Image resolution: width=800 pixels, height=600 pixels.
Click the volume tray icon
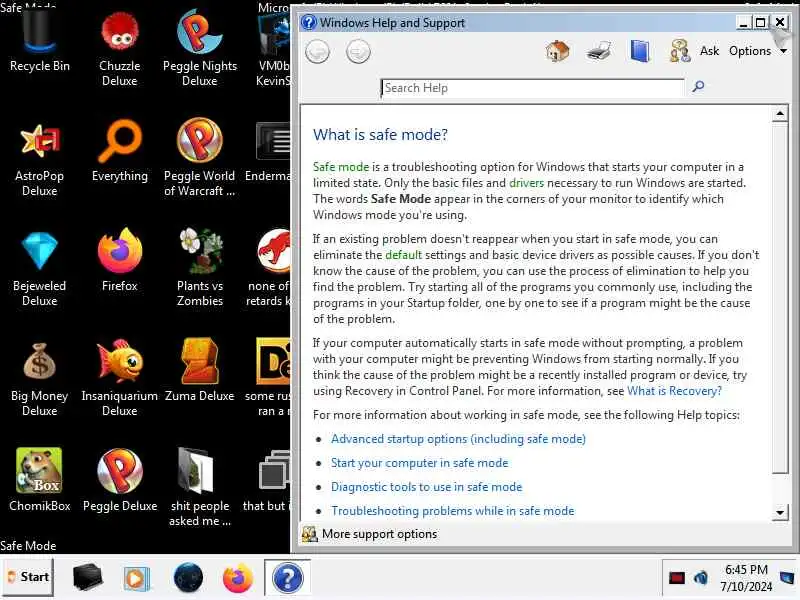click(x=701, y=578)
